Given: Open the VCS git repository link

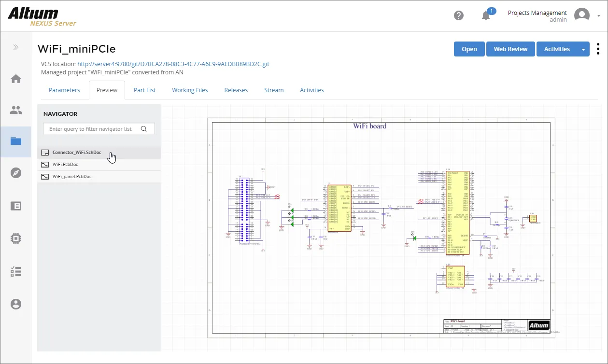Looking at the screenshot, I should coord(173,64).
